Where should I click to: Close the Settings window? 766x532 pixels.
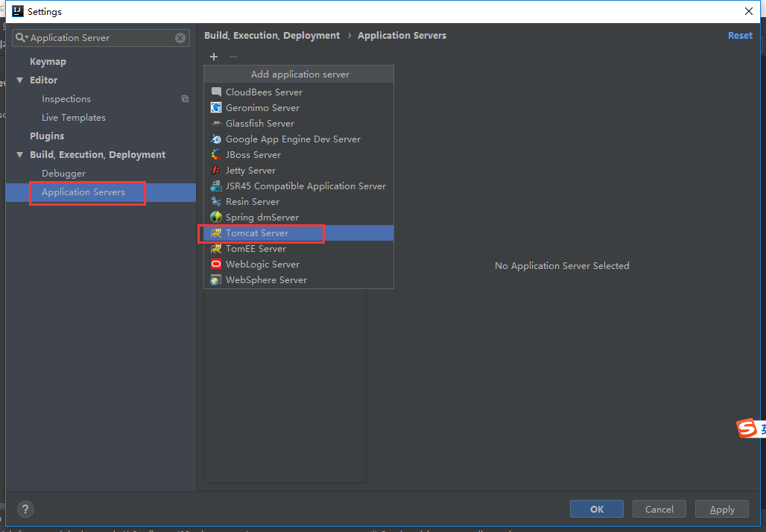(748, 11)
